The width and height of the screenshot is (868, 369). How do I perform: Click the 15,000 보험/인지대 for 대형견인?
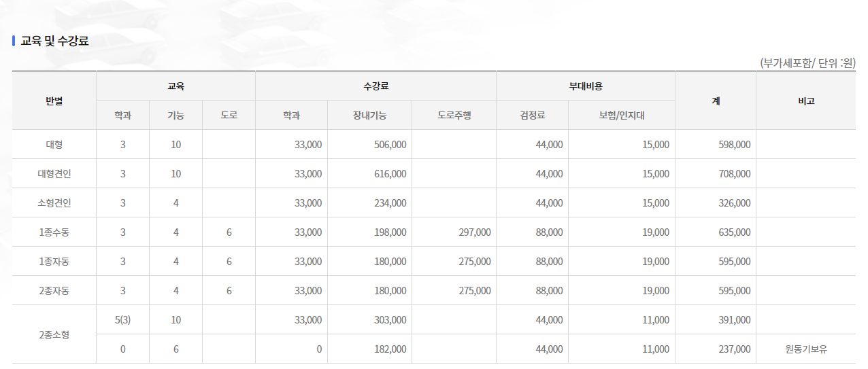pos(656,174)
